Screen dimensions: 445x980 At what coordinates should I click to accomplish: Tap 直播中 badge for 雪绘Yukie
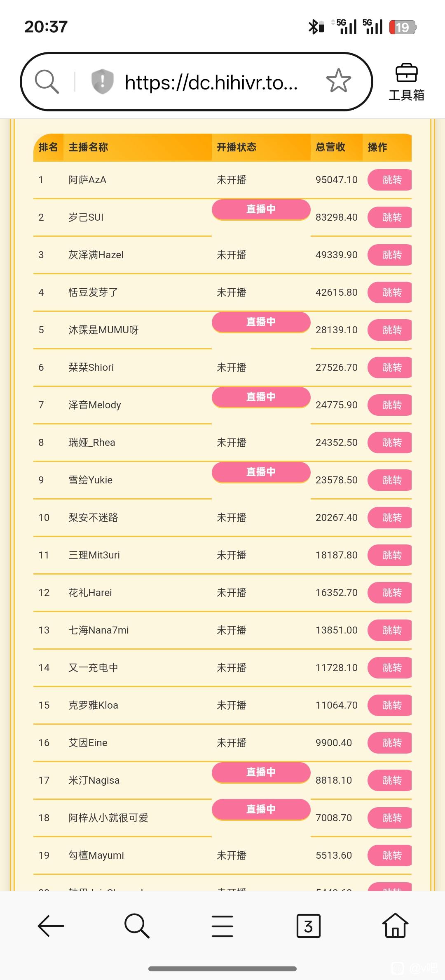point(261,472)
